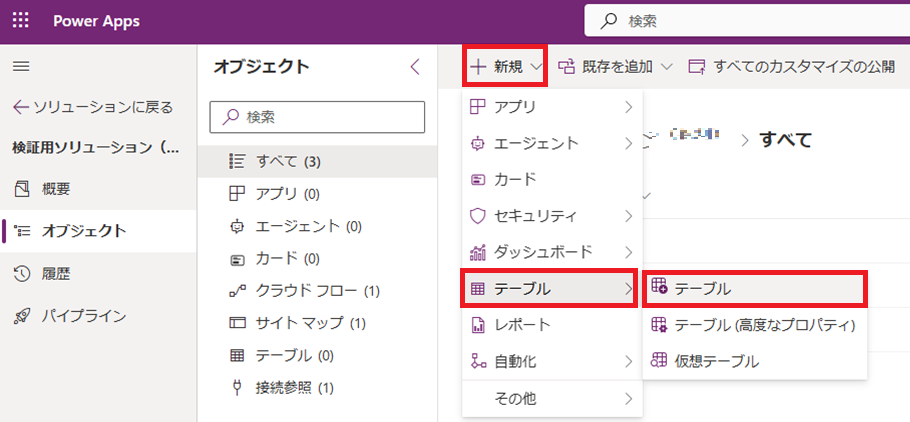910x422 pixels.
Task: Open パイプライン in left navigation
Action: tap(98, 316)
